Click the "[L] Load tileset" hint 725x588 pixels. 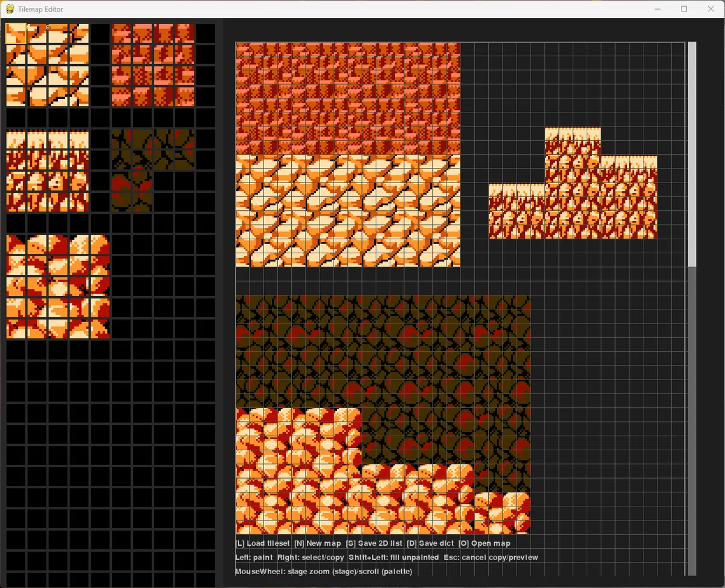(x=263, y=543)
